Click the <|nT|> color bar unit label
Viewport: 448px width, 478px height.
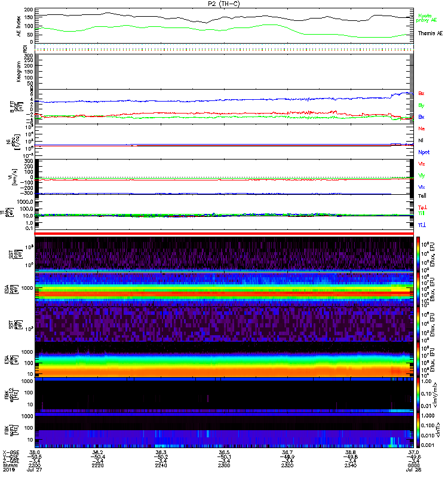pyautogui.click(x=437, y=430)
